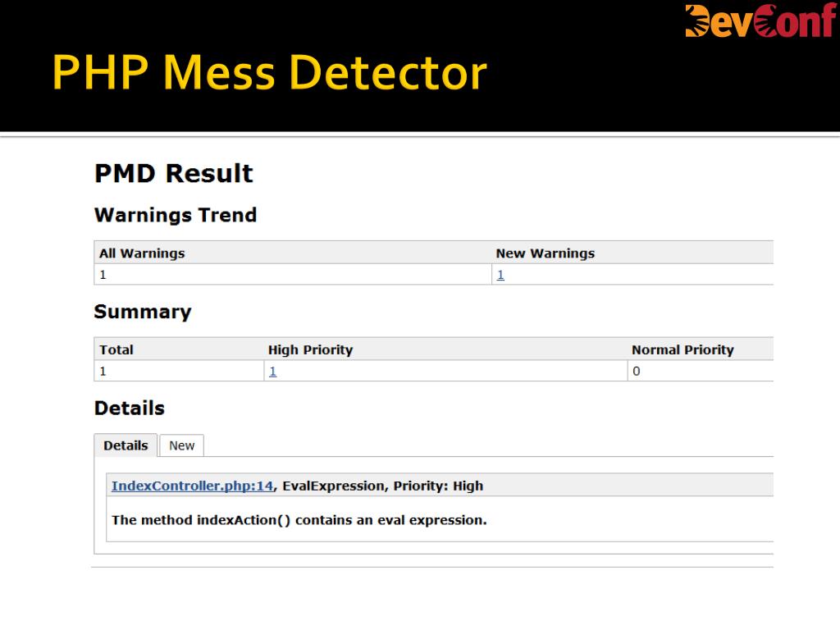Click the High Priority column header
840x630 pixels.
point(311,349)
